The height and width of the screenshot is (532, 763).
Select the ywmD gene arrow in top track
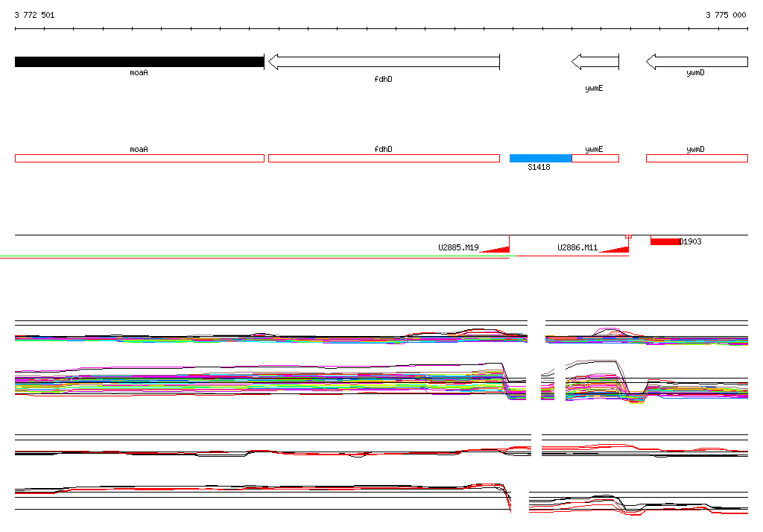pos(697,62)
